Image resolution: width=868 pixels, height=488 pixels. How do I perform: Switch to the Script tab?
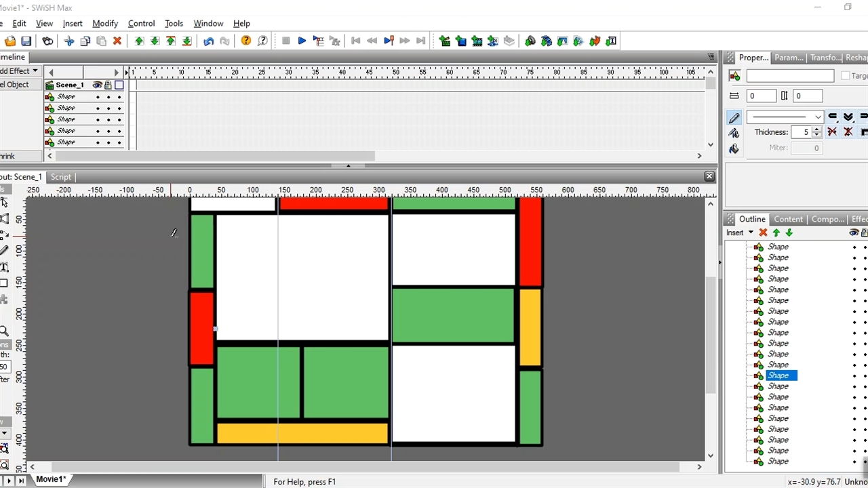click(x=60, y=177)
